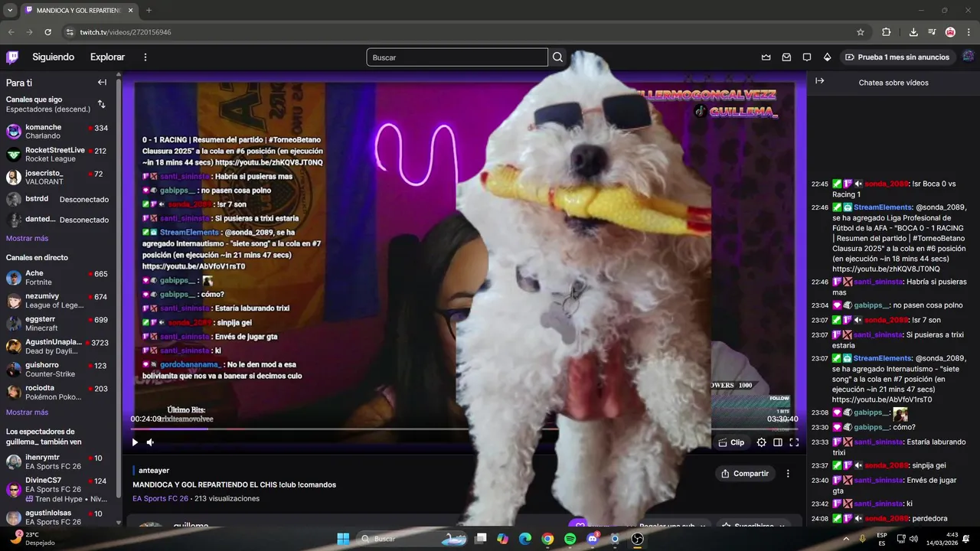Toggle fullscreen video
Image resolution: width=980 pixels, height=551 pixels.
(794, 442)
